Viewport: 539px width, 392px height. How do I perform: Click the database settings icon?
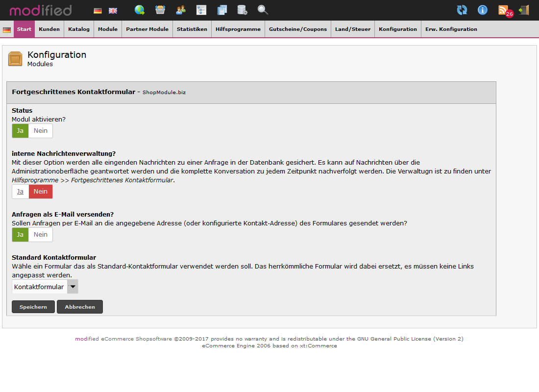coord(242,10)
